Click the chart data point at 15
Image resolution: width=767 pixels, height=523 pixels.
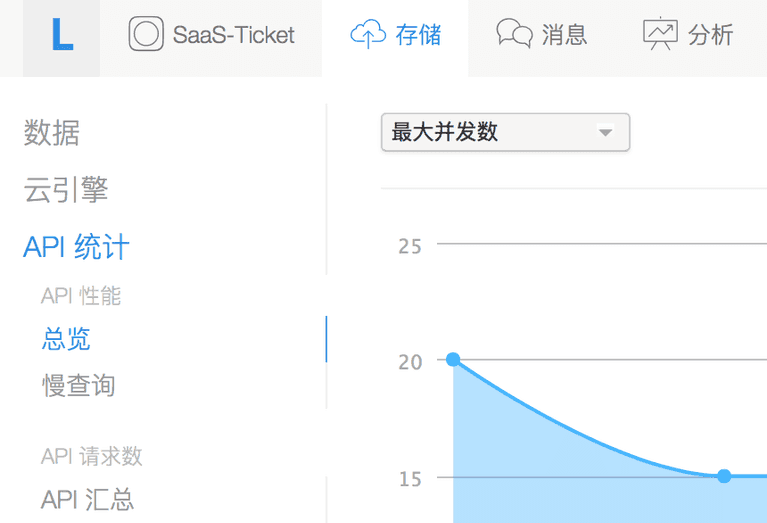(724, 476)
